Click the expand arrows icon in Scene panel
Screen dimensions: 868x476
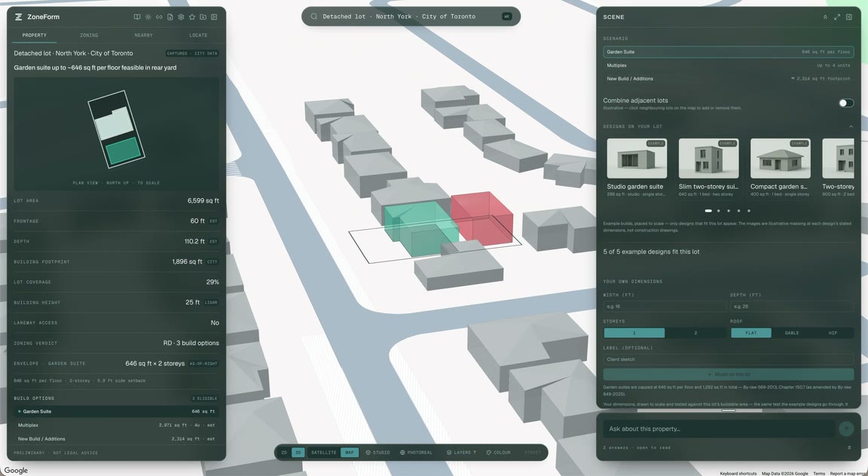click(837, 17)
